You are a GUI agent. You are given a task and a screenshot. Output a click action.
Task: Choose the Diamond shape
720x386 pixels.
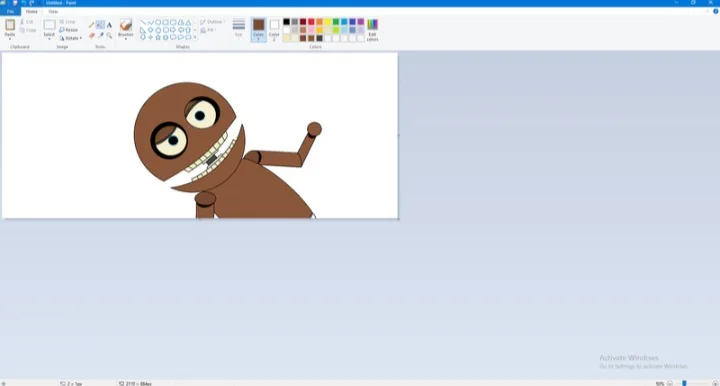point(150,30)
